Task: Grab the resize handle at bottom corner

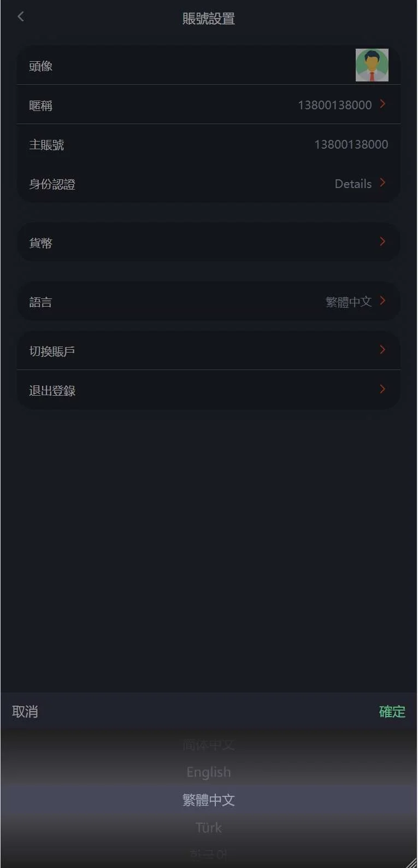Action: (x=412, y=863)
